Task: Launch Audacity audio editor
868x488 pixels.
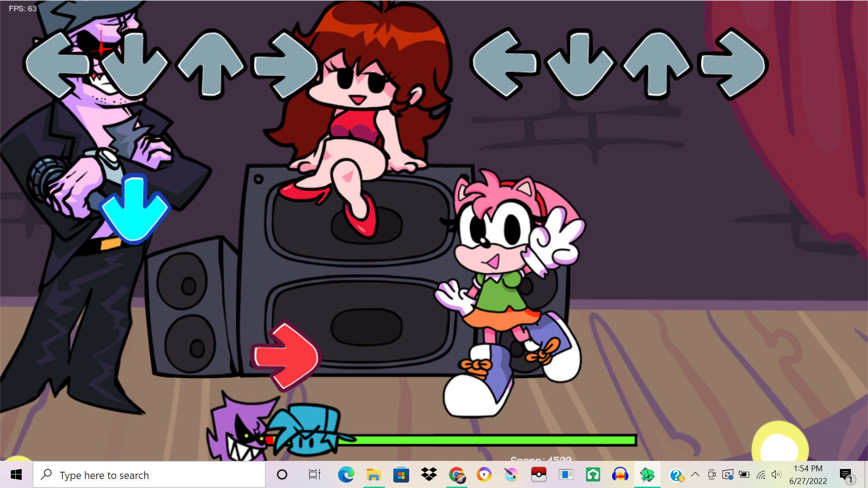Action: [x=620, y=475]
